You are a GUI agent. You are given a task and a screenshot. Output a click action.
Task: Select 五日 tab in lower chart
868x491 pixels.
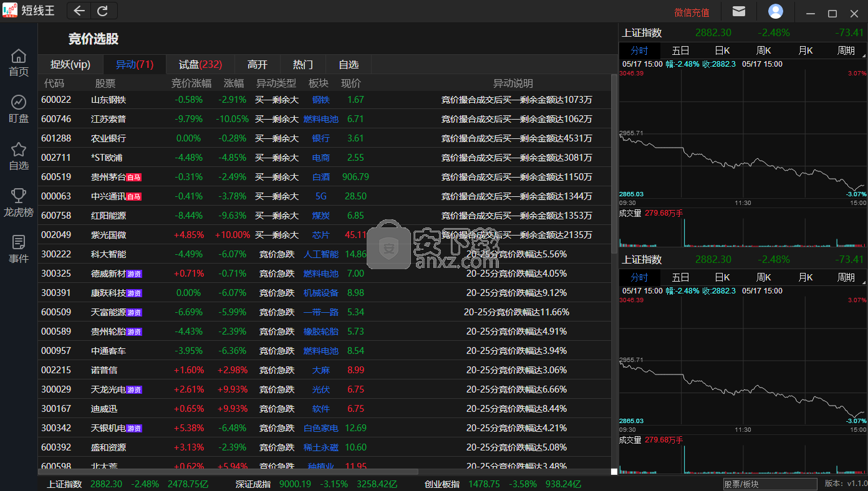coord(680,277)
